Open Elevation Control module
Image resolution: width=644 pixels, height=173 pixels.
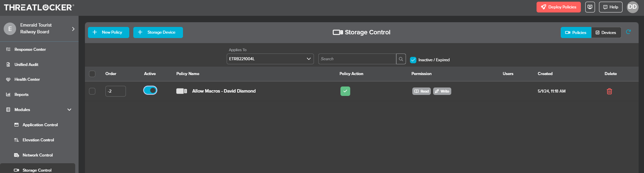[38, 140]
